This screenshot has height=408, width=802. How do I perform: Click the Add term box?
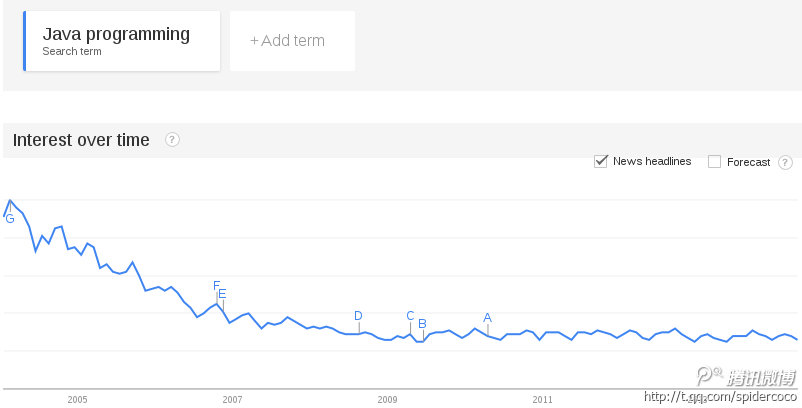tap(292, 41)
